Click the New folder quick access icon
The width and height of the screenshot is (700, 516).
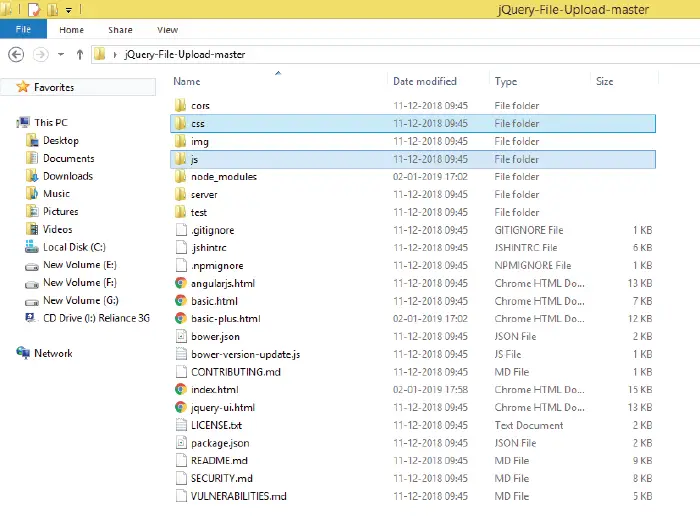pos(52,9)
